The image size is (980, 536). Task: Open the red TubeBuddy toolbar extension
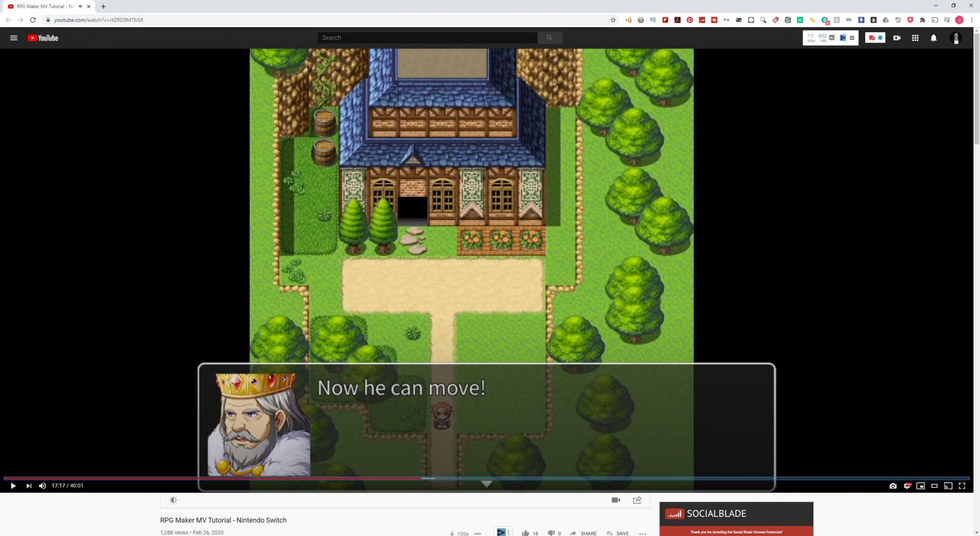(714, 20)
